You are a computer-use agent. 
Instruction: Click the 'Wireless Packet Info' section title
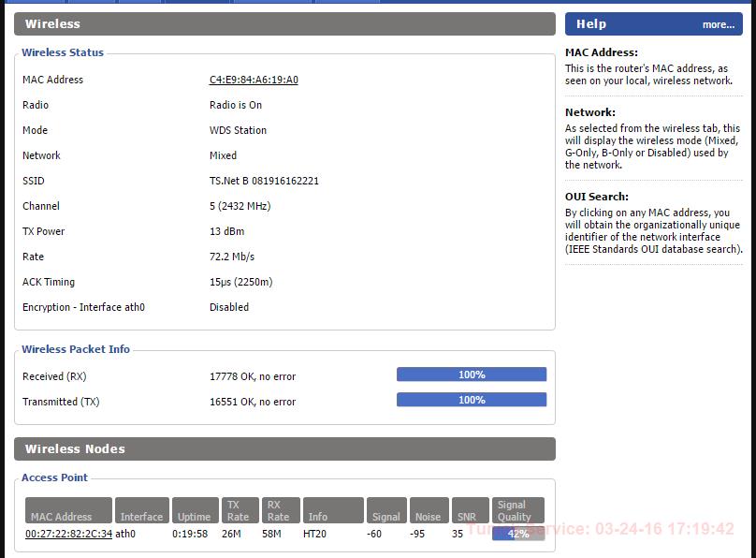click(76, 349)
